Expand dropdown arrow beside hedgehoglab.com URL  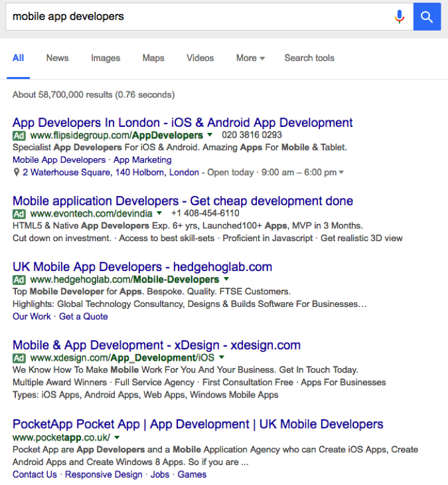(x=226, y=279)
